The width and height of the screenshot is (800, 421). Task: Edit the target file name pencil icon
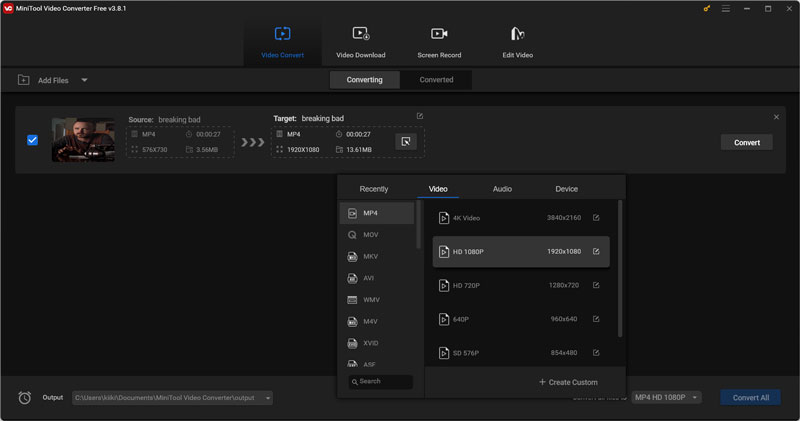[420, 116]
